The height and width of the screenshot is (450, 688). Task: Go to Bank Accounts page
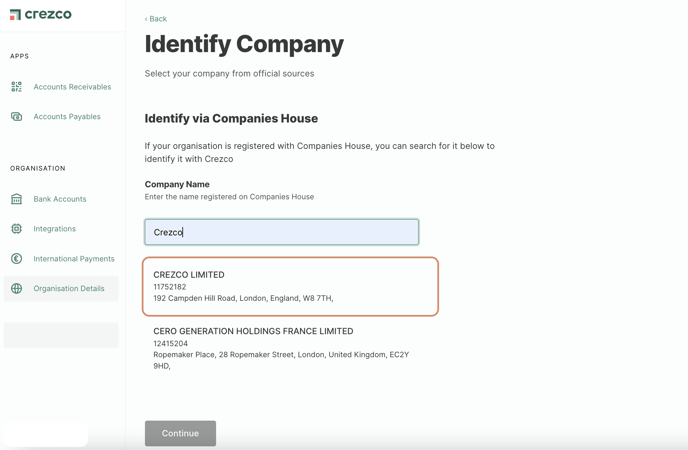[61, 199]
